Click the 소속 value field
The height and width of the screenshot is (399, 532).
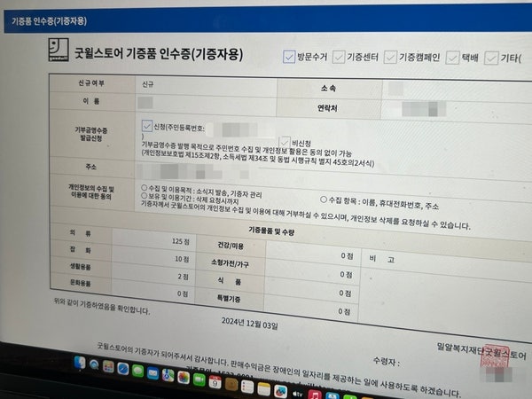click(x=457, y=90)
